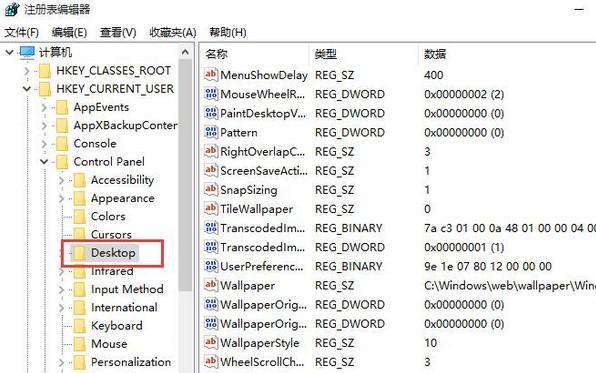Collapse the Control Panel tree node
Viewport: 596px width, 373px height.
(x=44, y=162)
